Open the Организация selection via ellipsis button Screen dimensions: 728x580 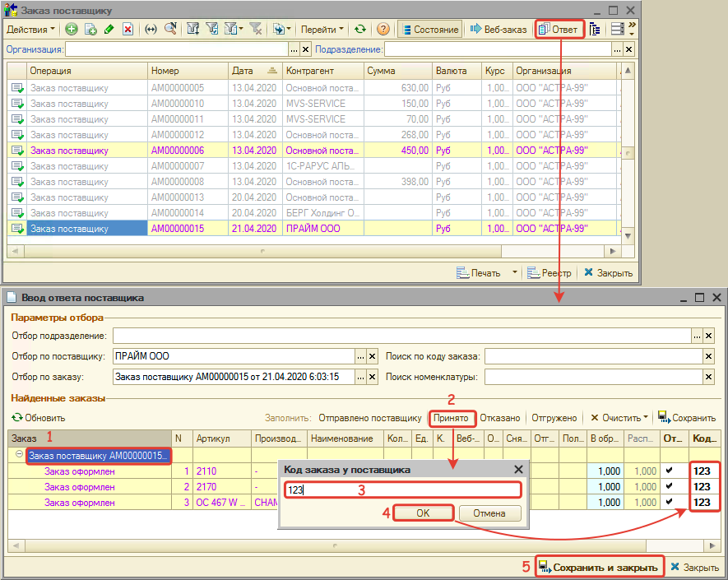coord(294,49)
